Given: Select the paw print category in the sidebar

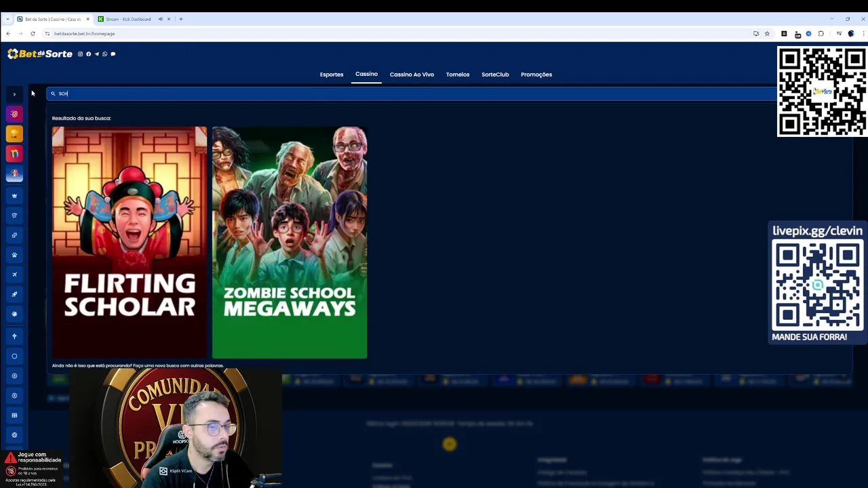Looking at the screenshot, I should click(14, 255).
